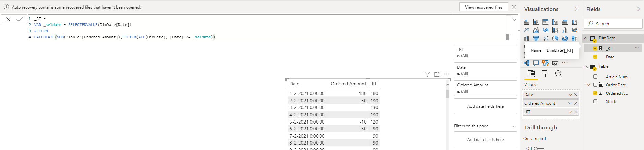Click the visual's filter funnel icon
The image size is (644, 150).
(x=427, y=74)
